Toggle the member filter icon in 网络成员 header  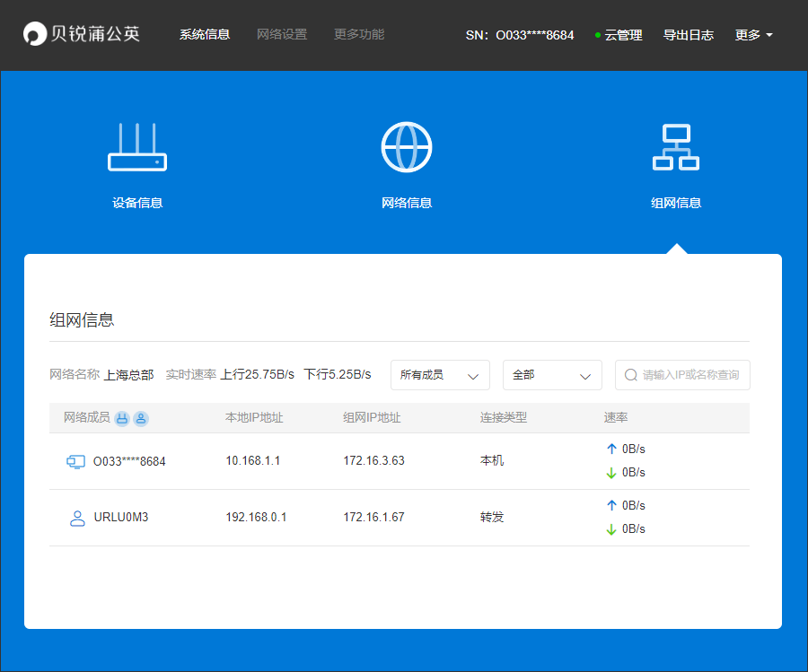(x=141, y=418)
